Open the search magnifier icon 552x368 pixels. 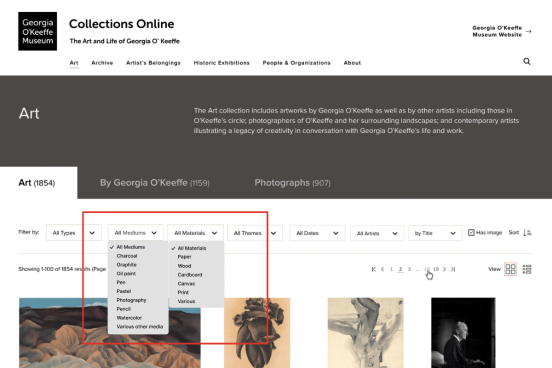coord(527,62)
